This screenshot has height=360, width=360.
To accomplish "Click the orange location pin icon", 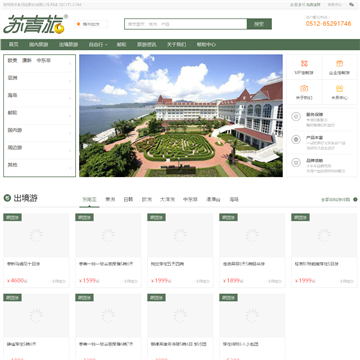I will point(78,24).
